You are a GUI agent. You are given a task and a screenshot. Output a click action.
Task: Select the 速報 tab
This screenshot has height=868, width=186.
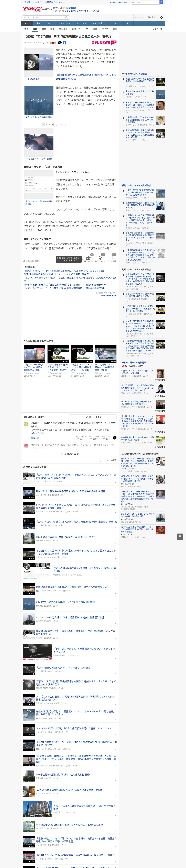[x=38, y=24]
